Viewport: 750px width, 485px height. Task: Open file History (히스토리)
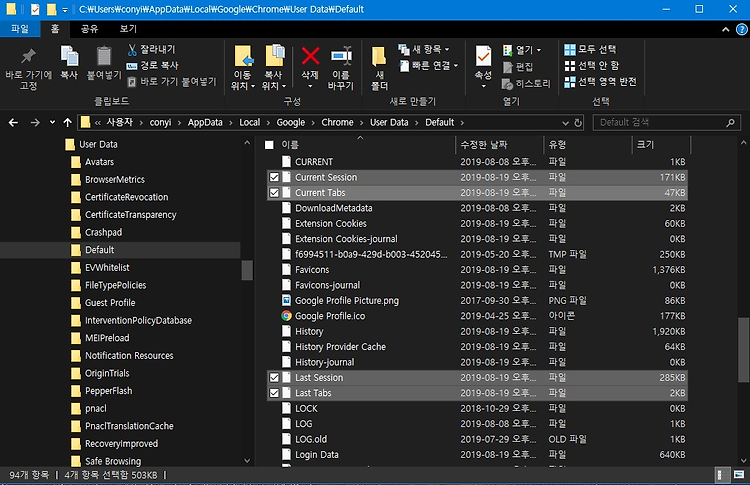point(526,84)
